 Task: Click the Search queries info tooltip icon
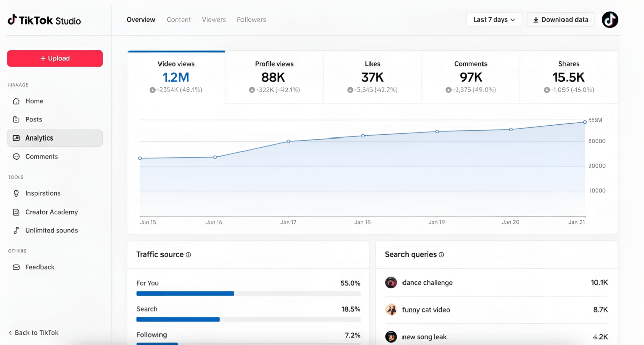pos(441,254)
